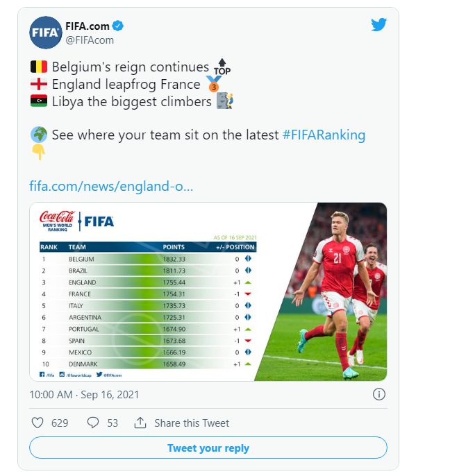
Task: Open the #FIFARanking hashtag
Action: pos(324,135)
